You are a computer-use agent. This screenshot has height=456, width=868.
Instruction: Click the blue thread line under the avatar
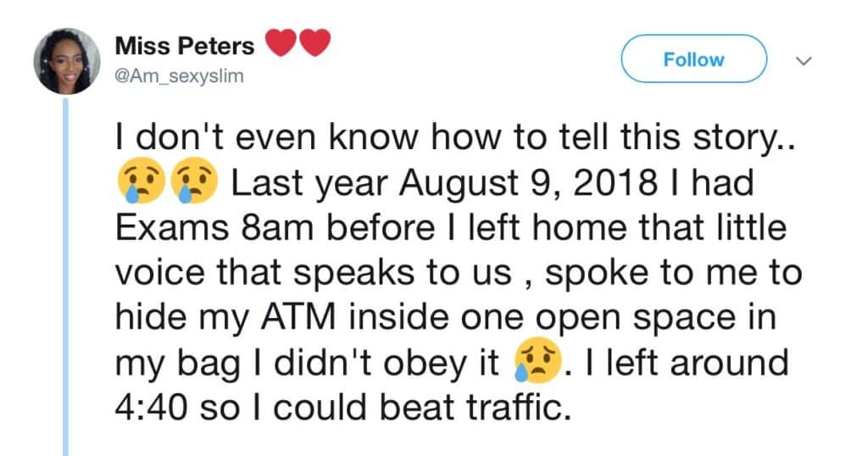click(x=65, y=280)
